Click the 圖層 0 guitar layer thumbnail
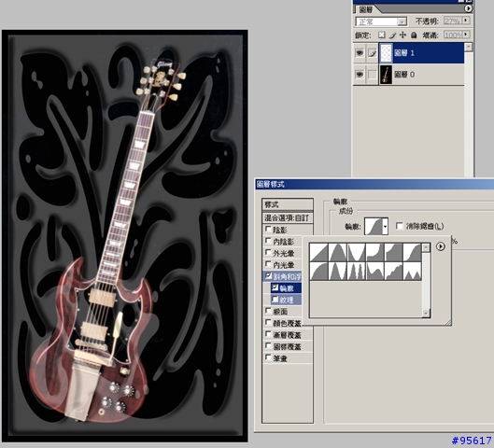Viewport: 494px width, 448px height. [386, 75]
